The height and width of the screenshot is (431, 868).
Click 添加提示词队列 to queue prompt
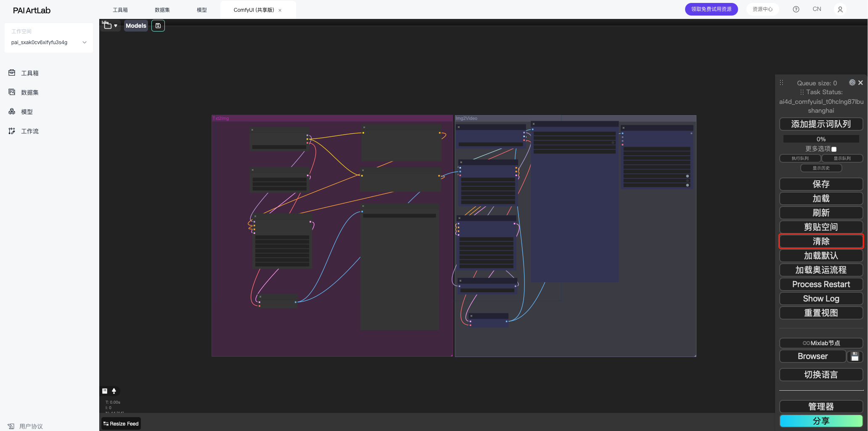(821, 124)
